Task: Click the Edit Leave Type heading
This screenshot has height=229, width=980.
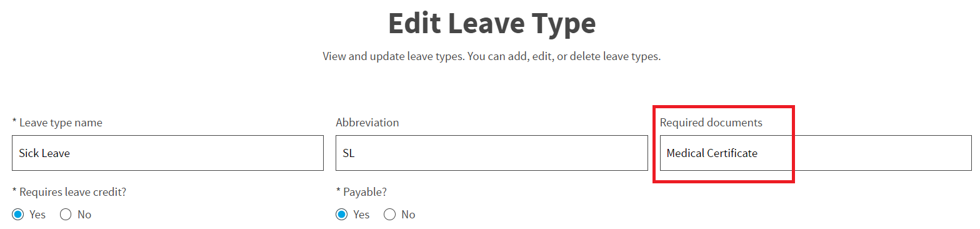Action: click(492, 24)
